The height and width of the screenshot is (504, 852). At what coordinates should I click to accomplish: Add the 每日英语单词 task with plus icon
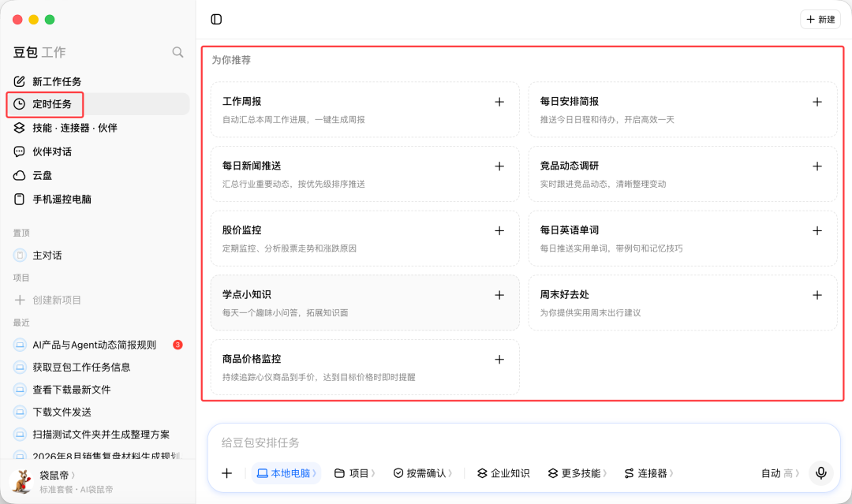click(816, 231)
